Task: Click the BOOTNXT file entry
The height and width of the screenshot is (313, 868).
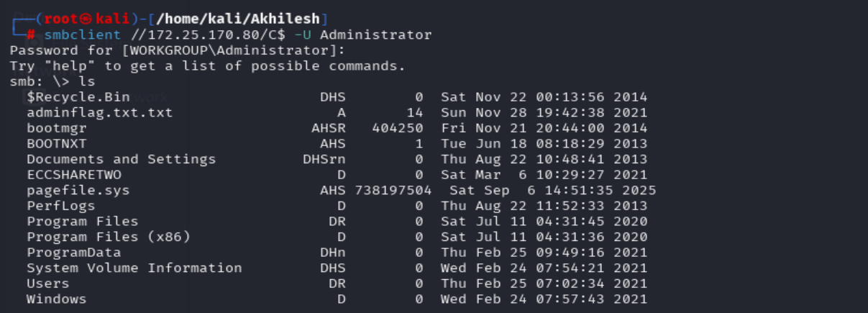Action: pos(57,143)
